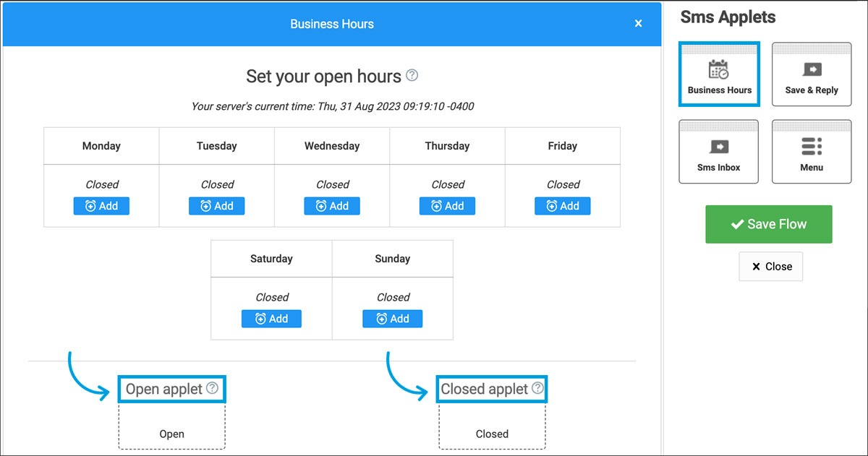Screen dimensions: 868x456
Task: Add open hours for Friday
Action: tap(563, 206)
